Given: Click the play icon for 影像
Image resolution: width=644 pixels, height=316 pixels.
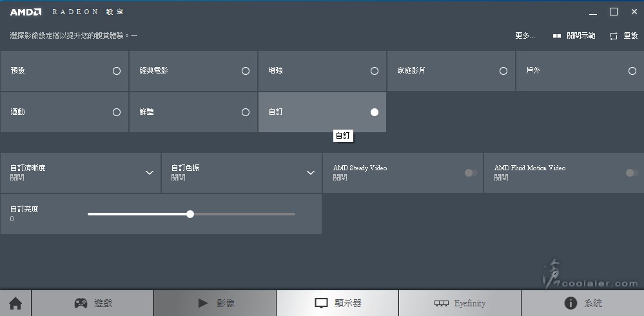Looking at the screenshot, I should tap(202, 303).
